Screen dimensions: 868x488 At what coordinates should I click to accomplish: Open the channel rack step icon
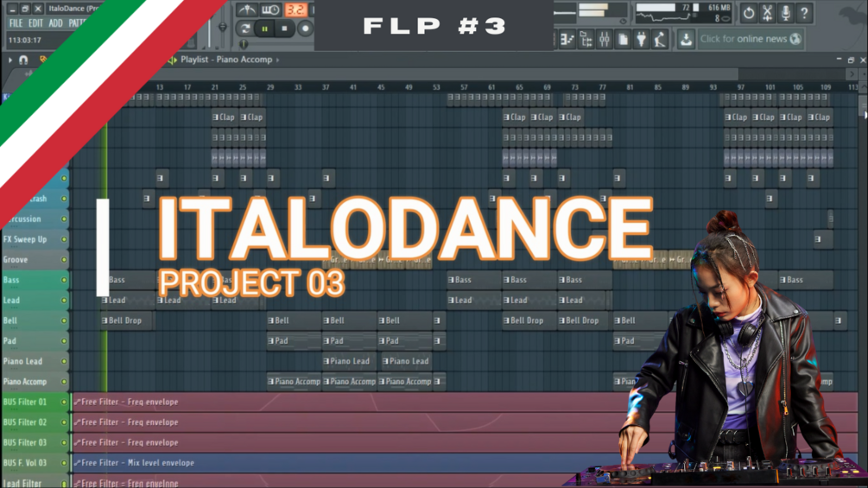(567, 39)
